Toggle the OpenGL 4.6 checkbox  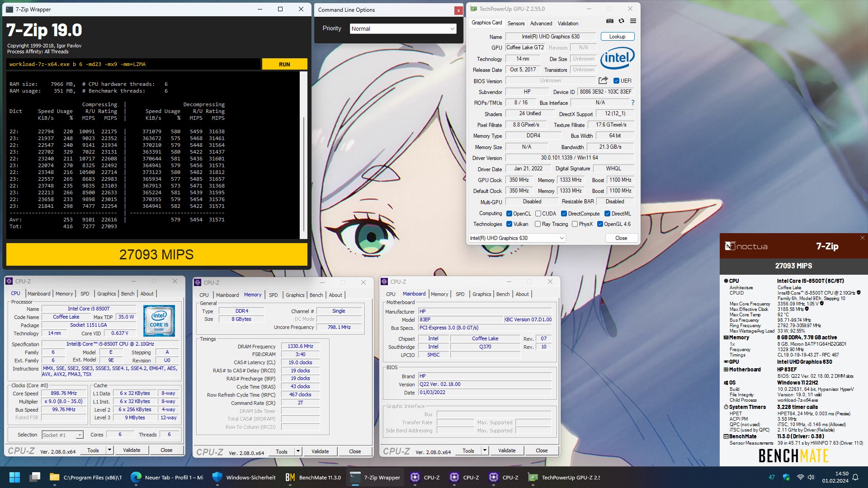pyautogui.click(x=600, y=224)
